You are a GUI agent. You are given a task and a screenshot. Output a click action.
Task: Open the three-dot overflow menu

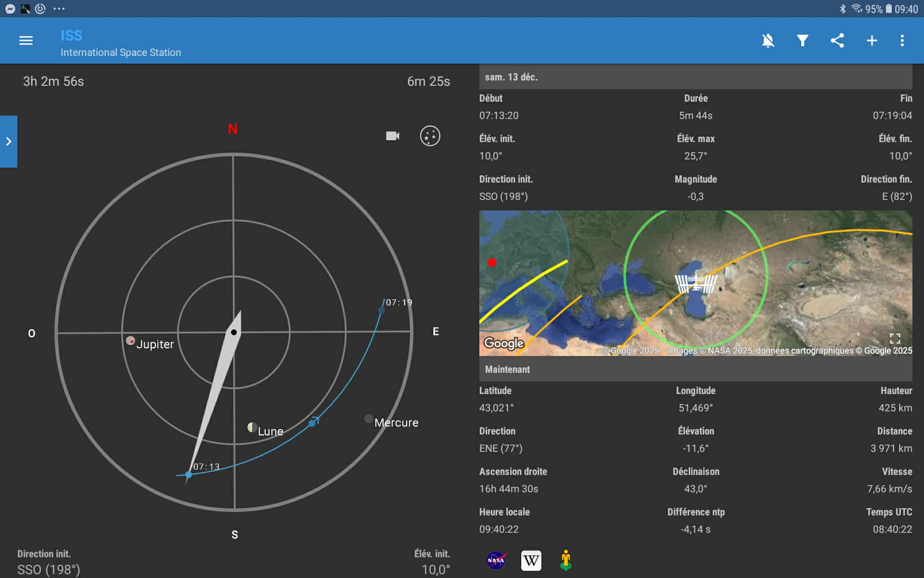pos(902,40)
